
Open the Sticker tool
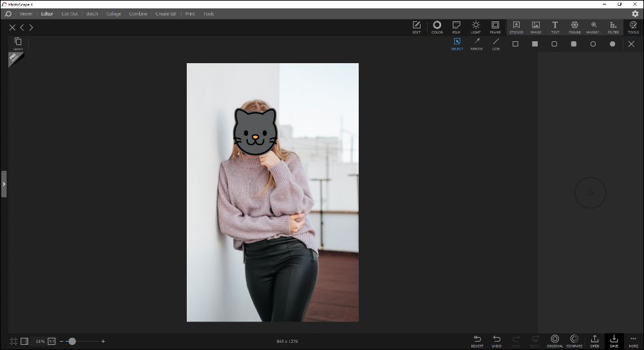pyautogui.click(x=516, y=26)
